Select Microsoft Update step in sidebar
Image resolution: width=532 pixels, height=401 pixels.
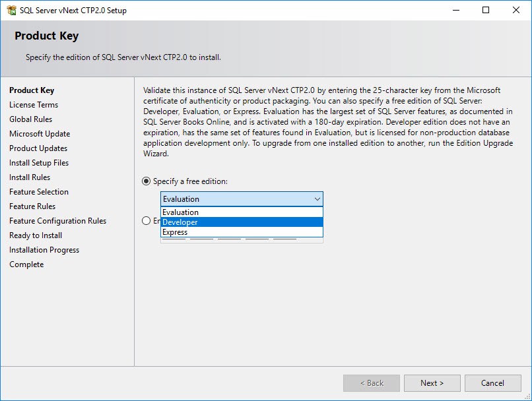[x=40, y=134]
